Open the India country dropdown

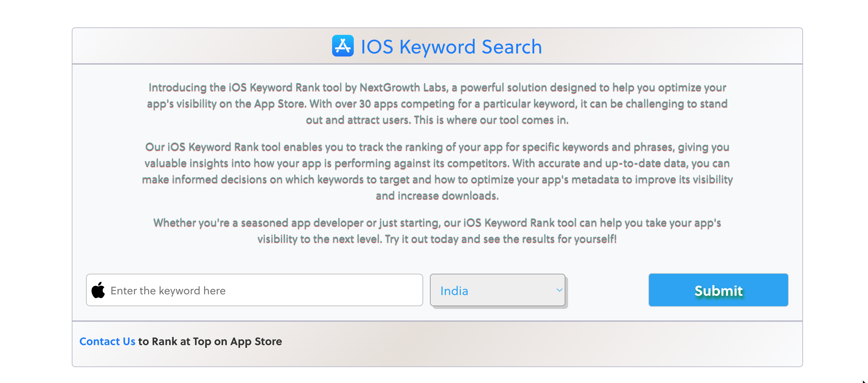coord(497,290)
